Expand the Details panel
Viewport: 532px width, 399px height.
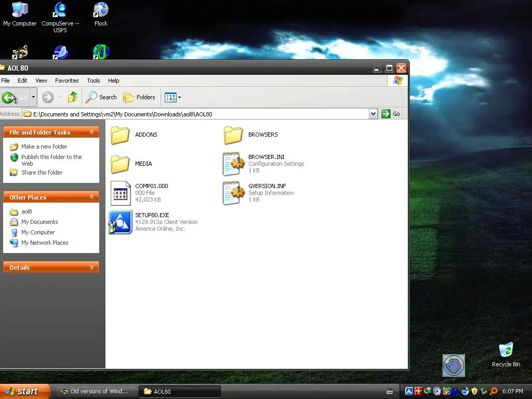click(x=91, y=268)
